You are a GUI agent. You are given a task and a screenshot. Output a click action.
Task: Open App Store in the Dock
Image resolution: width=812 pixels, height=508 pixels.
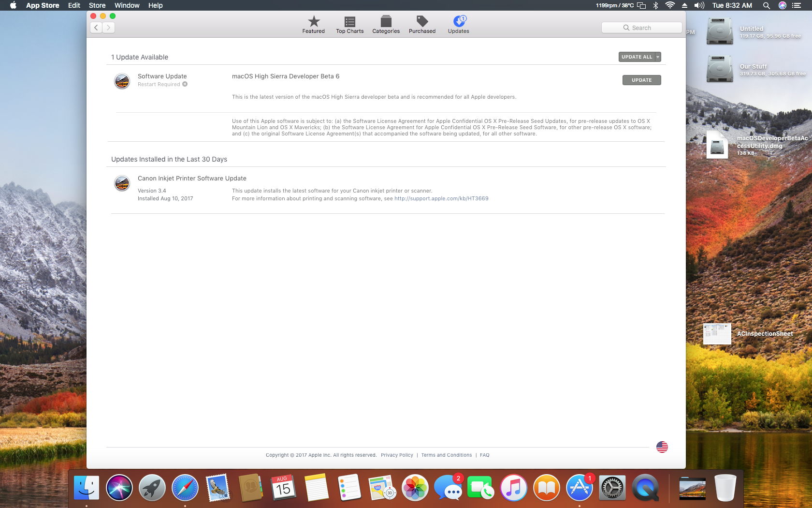pos(580,487)
